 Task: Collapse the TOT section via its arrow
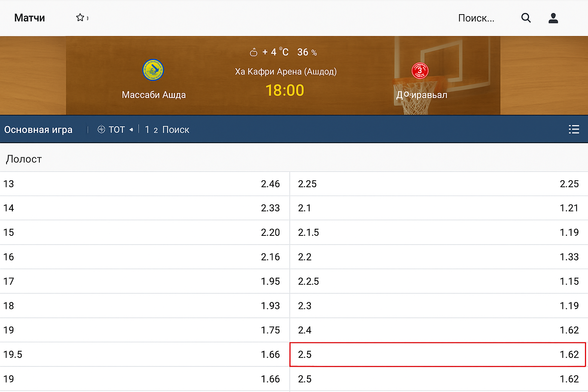pyautogui.click(x=131, y=130)
